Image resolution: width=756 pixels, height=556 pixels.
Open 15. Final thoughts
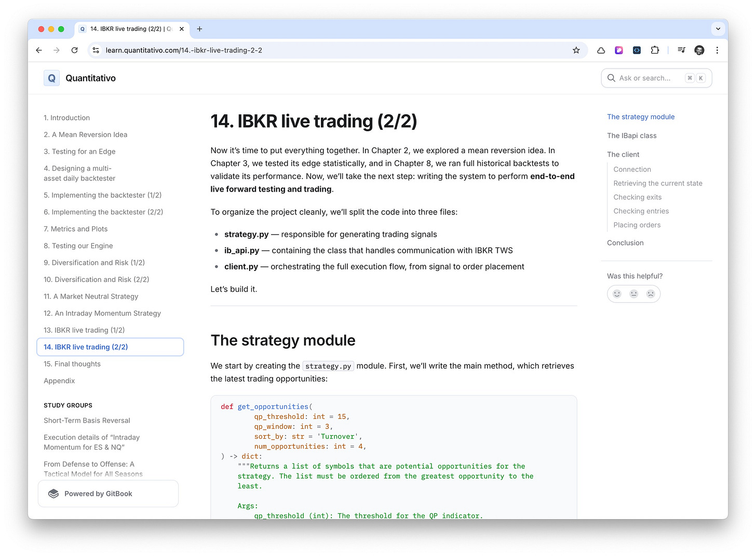pos(72,364)
